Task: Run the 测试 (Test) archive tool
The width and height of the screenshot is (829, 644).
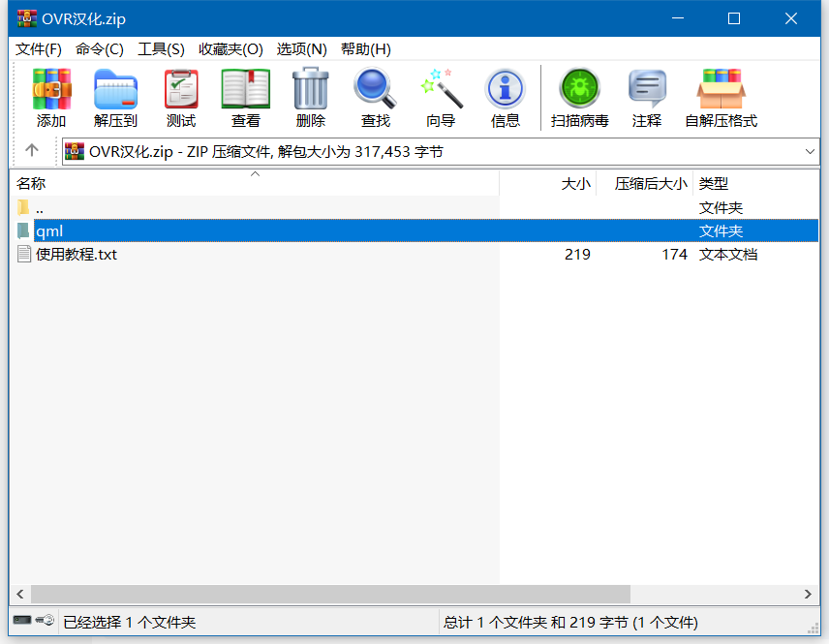Action: 180,98
